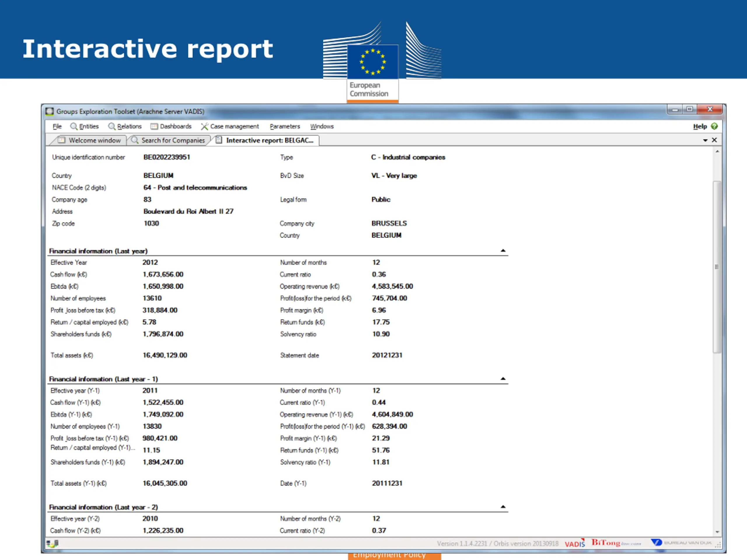747x560 pixels.
Task: Click the Cash flow value 1,673,656.00
Action: 163,274
